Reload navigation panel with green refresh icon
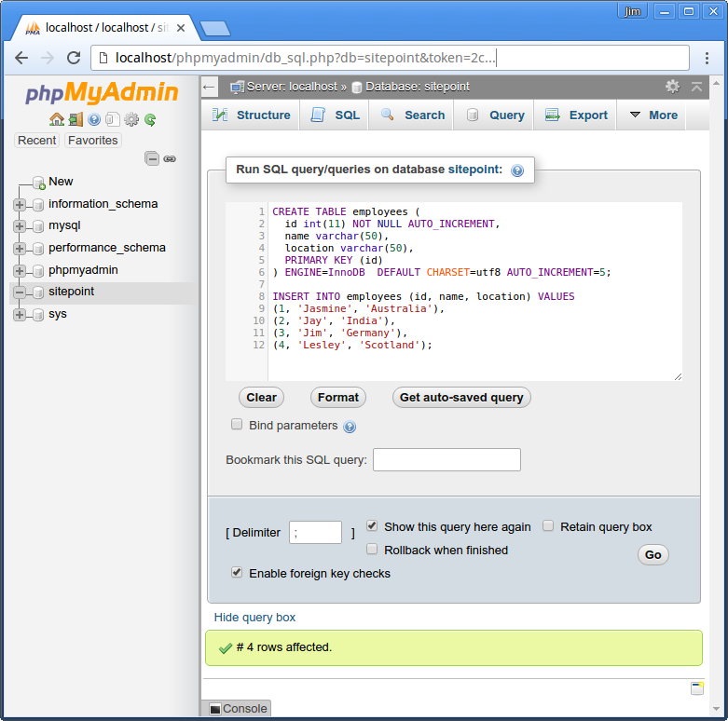The width and height of the screenshot is (728, 721). point(150,120)
